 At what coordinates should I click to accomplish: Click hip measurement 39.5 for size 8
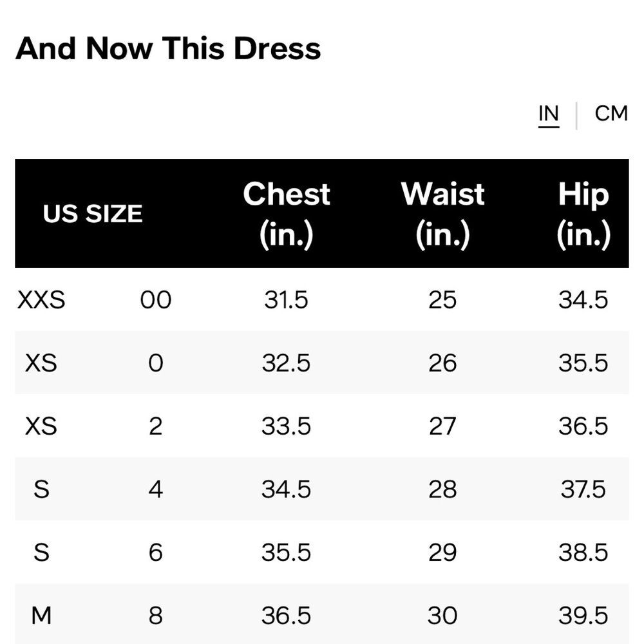pyautogui.click(x=583, y=615)
